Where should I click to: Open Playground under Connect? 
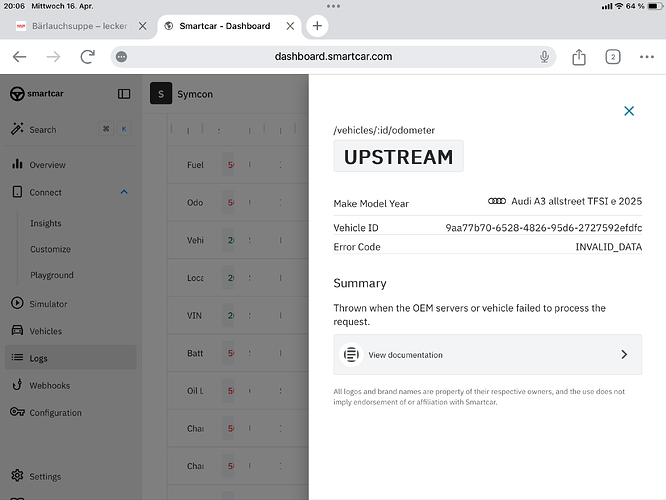point(52,275)
